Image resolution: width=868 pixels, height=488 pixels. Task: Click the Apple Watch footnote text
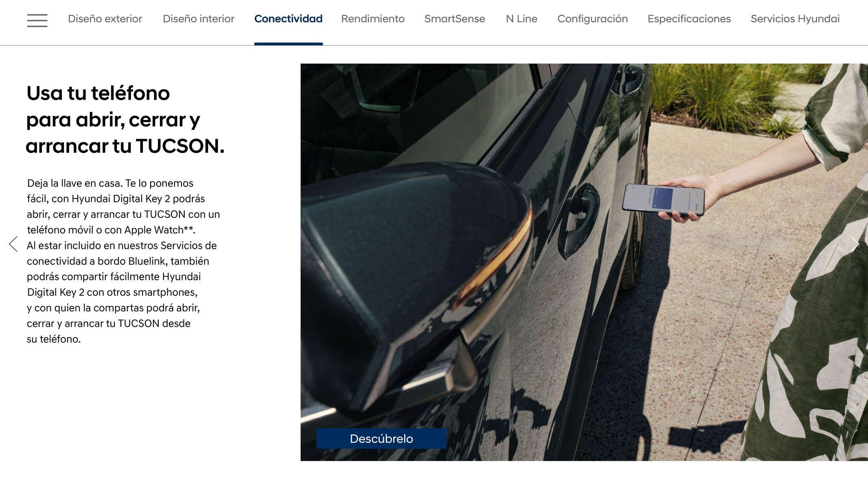tap(160, 230)
